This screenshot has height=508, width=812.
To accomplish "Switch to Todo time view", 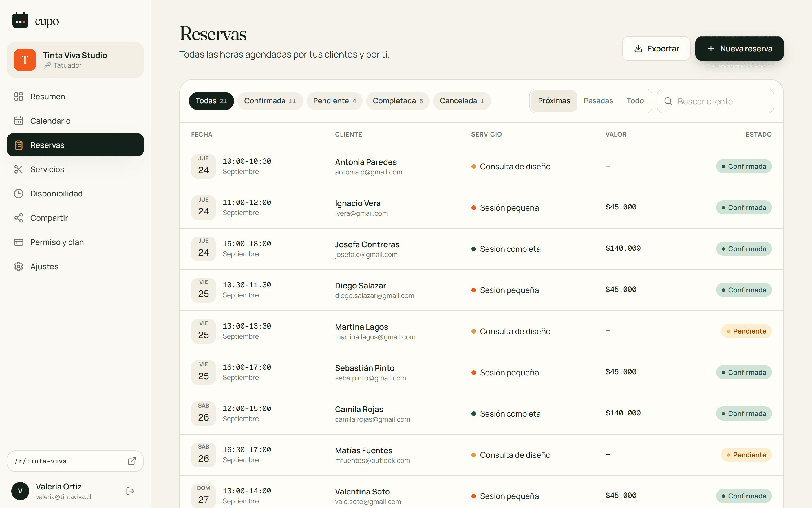I will pyautogui.click(x=635, y=101).
